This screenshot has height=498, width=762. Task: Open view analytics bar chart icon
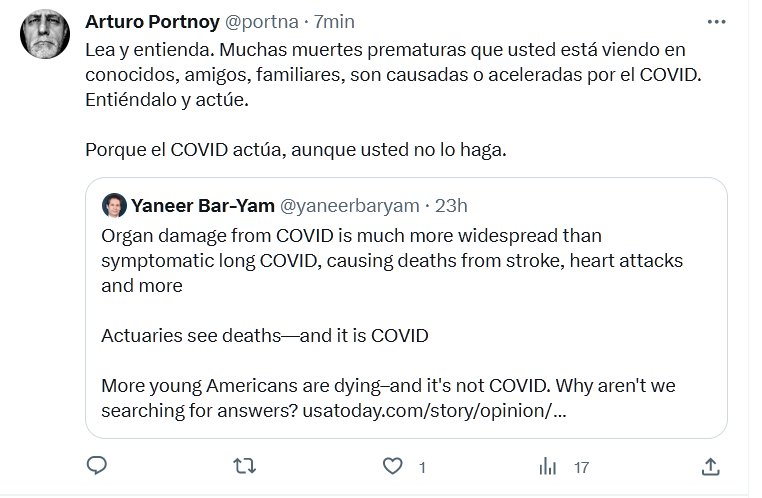[x=547, y=466]
